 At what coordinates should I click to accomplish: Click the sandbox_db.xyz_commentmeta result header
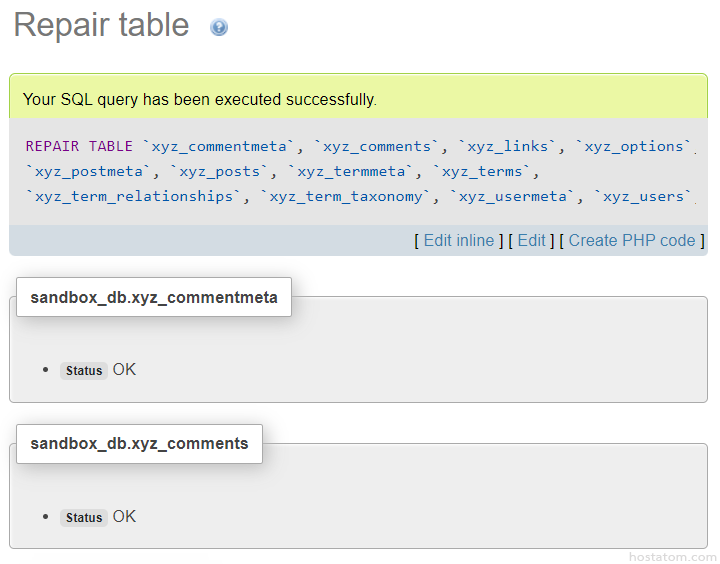tap(154, 297)
